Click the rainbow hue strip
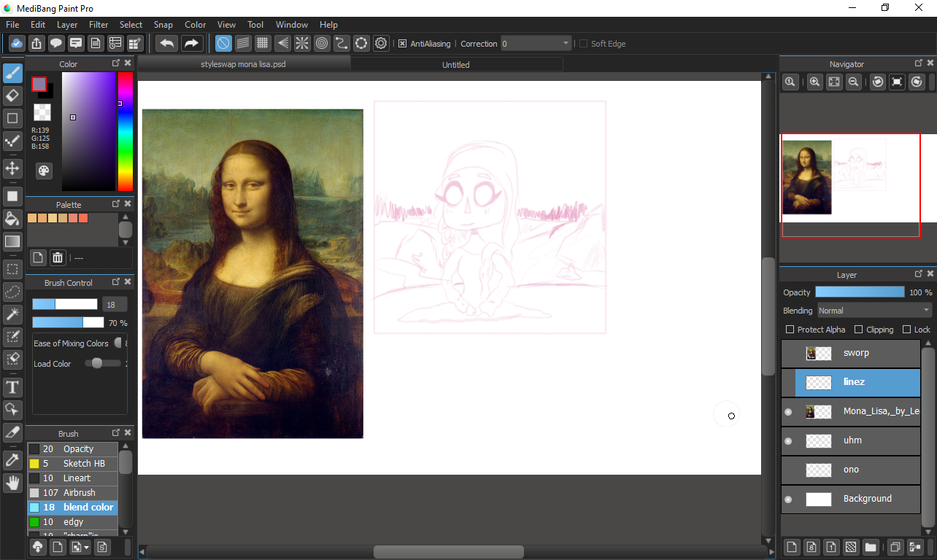The width and height of the screenshot is (937, 560). click(x=126, y=131)
